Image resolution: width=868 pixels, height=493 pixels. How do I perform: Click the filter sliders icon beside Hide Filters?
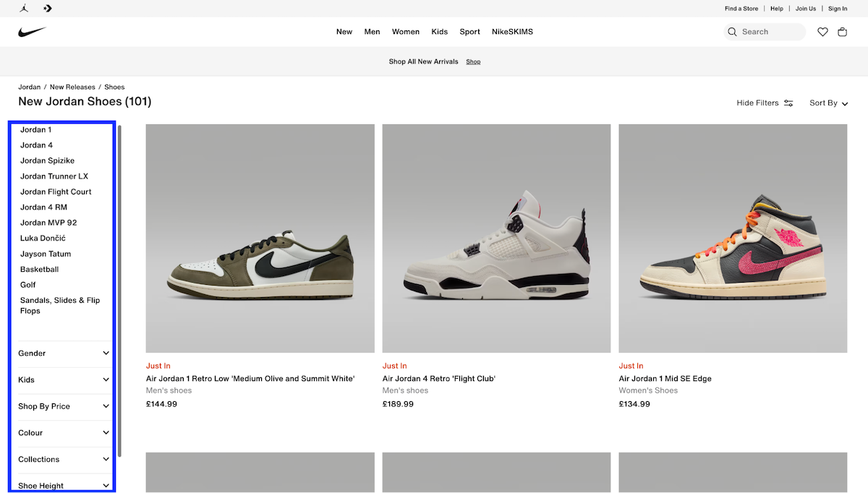click(x=788, y=103)
